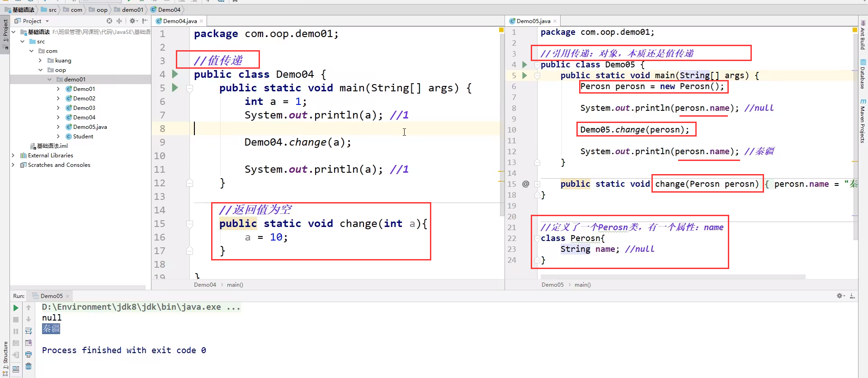Image resolution: width=868 pixels, height=378 pixels.
Task: Expand the Demo01 class node
Action: pos(58,89)
